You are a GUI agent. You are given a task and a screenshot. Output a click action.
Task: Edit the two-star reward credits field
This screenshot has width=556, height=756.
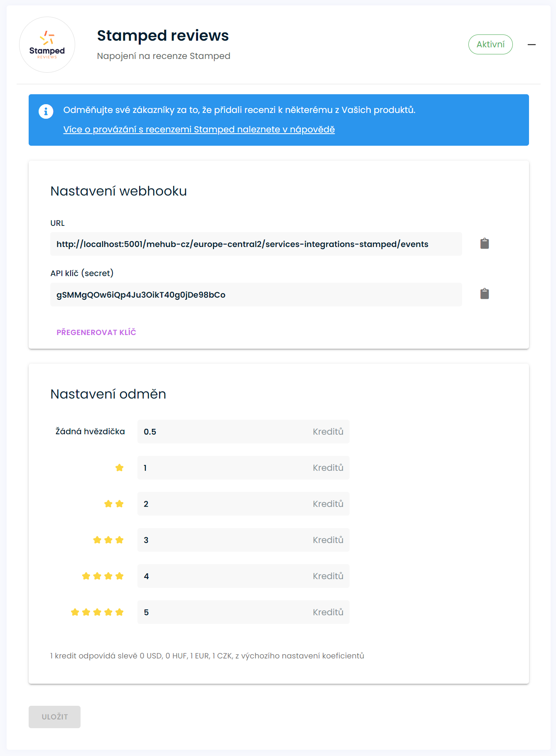point(224,504)
